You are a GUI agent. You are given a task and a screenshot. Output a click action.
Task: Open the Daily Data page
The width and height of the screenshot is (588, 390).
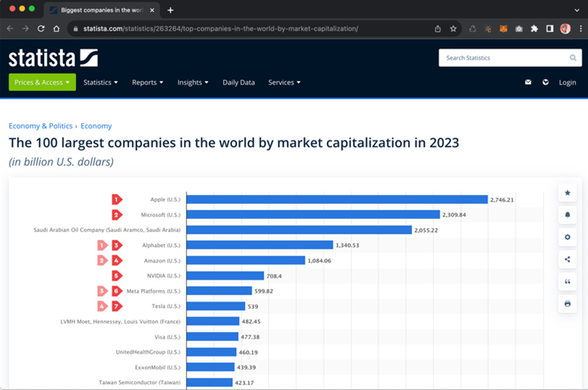pyautogui.click(x=239, y=82)
